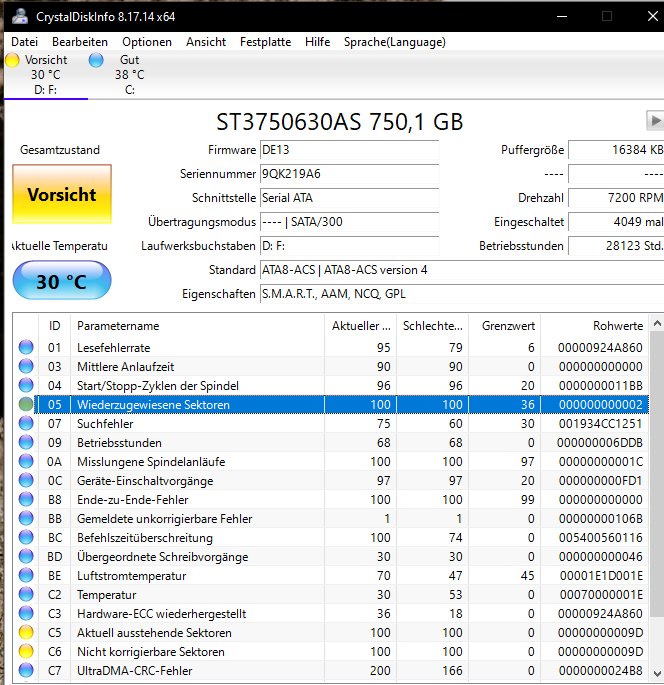The width and height of the screenshot is (664, 685).
Task: Click the Laufwerksbuchstaben field
Action: tap(349, 246)
